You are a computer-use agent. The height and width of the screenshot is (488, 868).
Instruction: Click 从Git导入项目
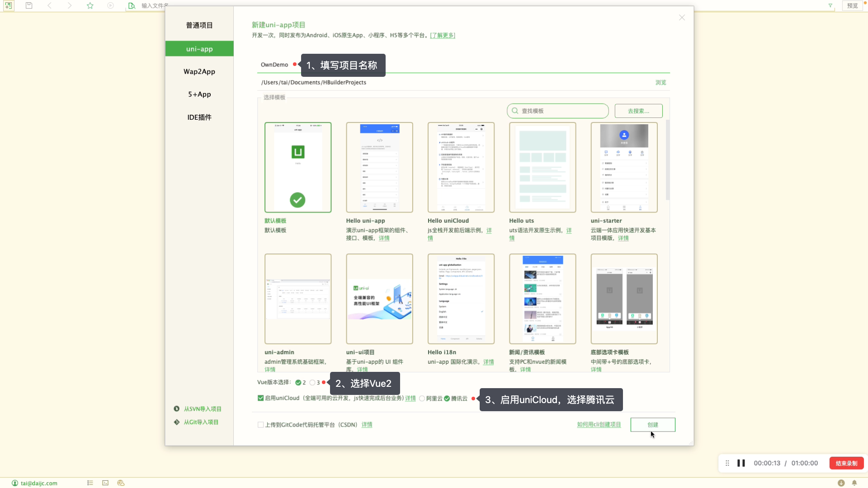(201, 422)
